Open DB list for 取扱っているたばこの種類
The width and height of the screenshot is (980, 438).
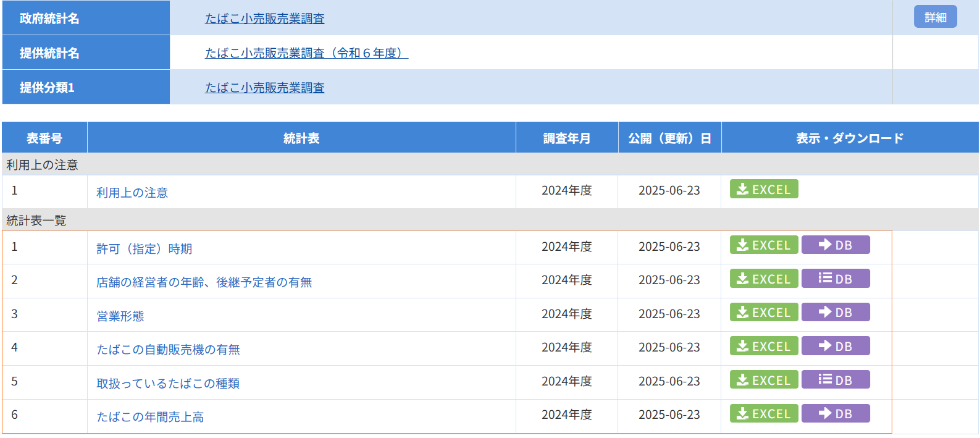[835, 380]
